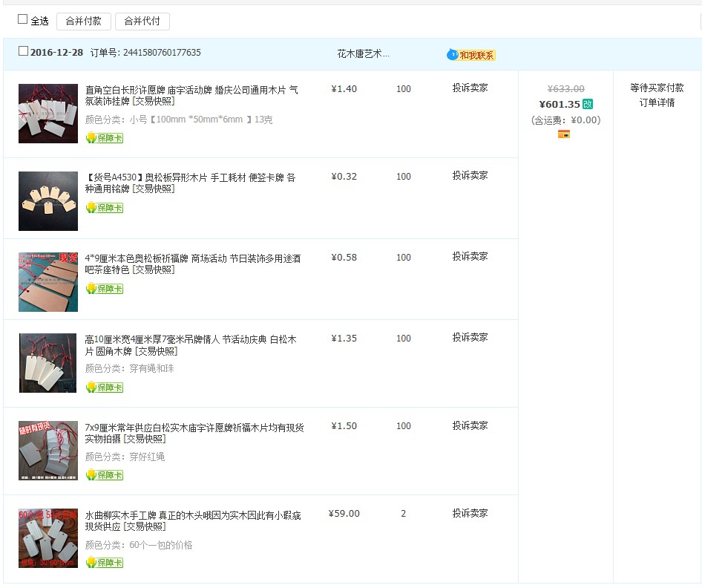The image size is (702, 588).
Task: Open the 【货号A4530】奥松板异形木片 title link
Action: (x=190, y=183)
